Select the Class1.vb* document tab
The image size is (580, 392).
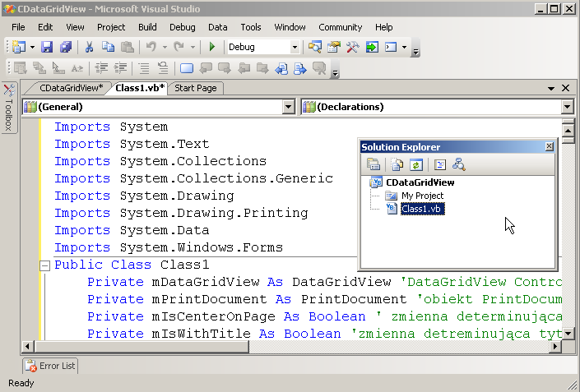[x=140, y=88]
